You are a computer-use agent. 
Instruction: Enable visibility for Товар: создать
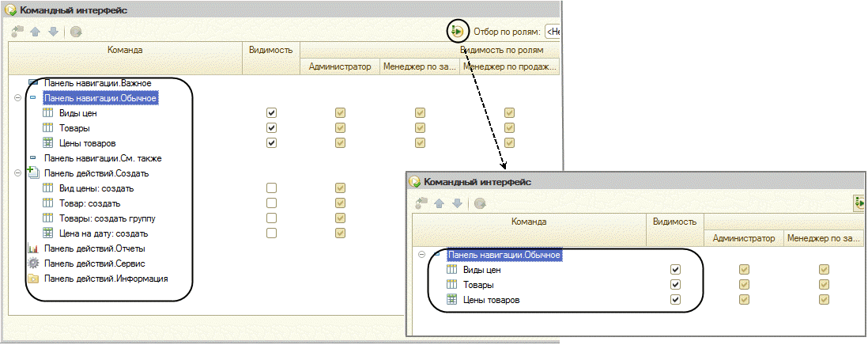click(x=271, y=203)
